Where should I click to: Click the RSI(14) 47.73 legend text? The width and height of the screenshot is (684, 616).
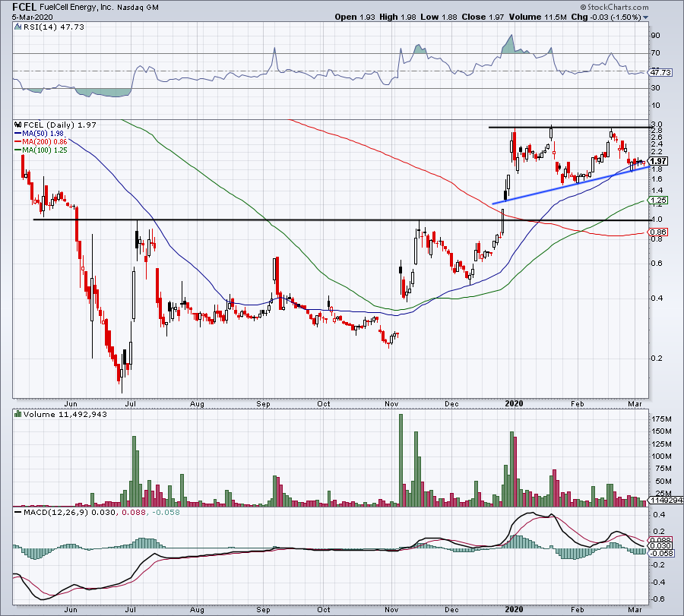(x=53, y=27)
